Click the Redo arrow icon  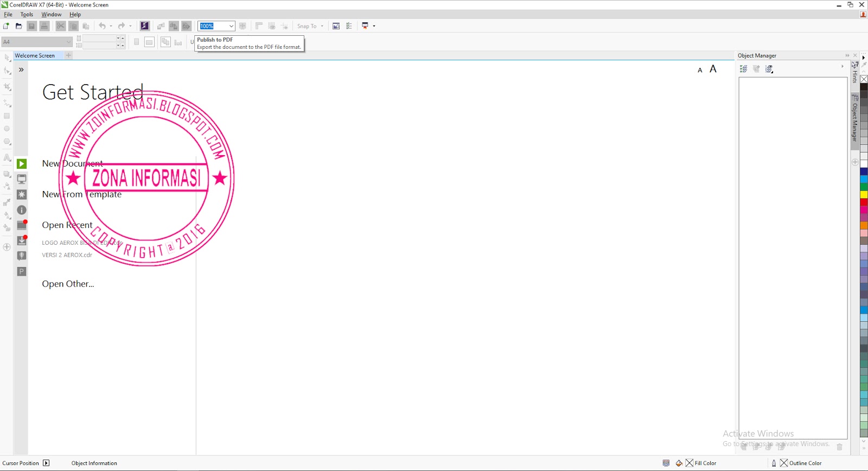point(122,26)
